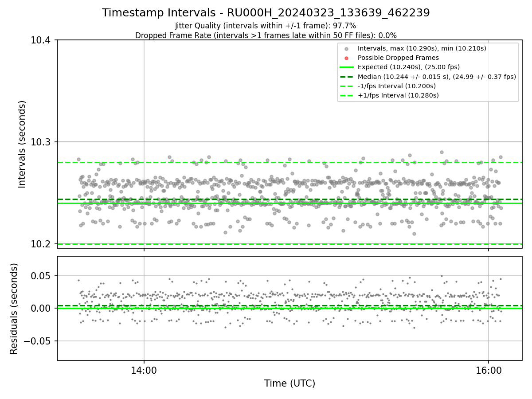Click the x-axis tick label "16:00"
Viewport: 532px width, 399px height.
[489, 370]
